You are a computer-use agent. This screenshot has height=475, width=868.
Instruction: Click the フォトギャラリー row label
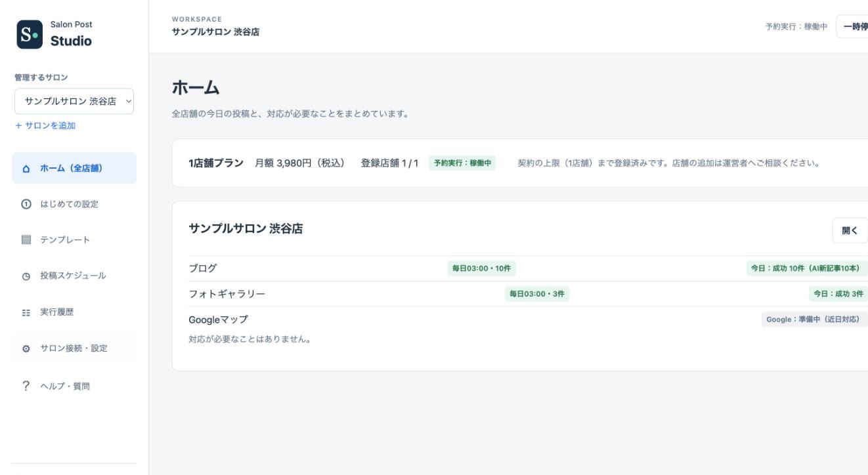pyautogui.click(x=227, y=294)
